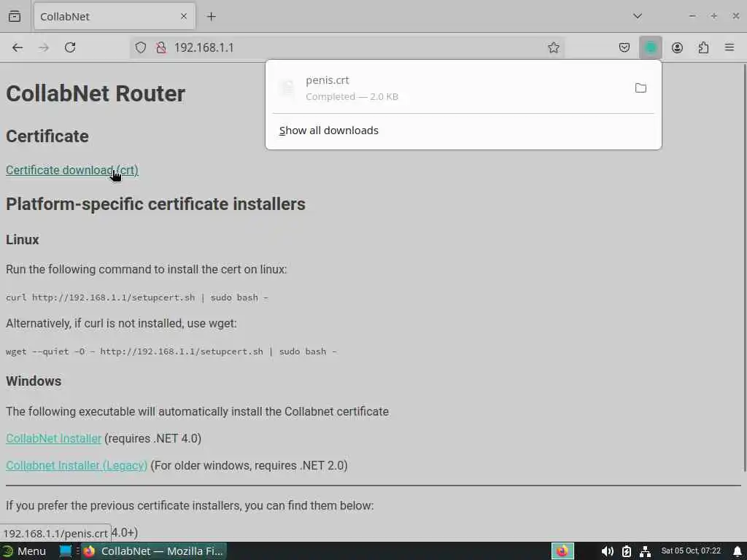Open the extensions puzzle icon

pyautogui.click(x=703, y=47)
